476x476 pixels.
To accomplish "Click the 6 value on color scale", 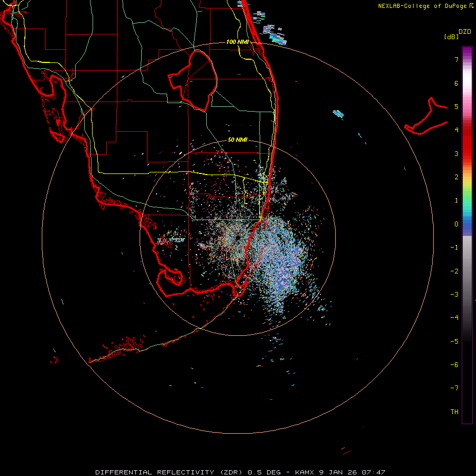I will tap(456, 83).
